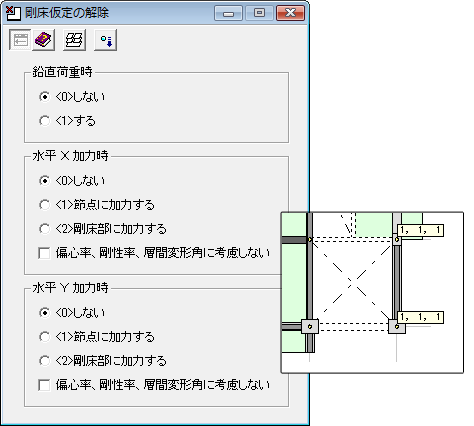Check 偏心率、剛性率 box in 水平 X 加力時
The width and height of the screenshot is (474, 426).
pyautogui.click(x=44, y=253)
